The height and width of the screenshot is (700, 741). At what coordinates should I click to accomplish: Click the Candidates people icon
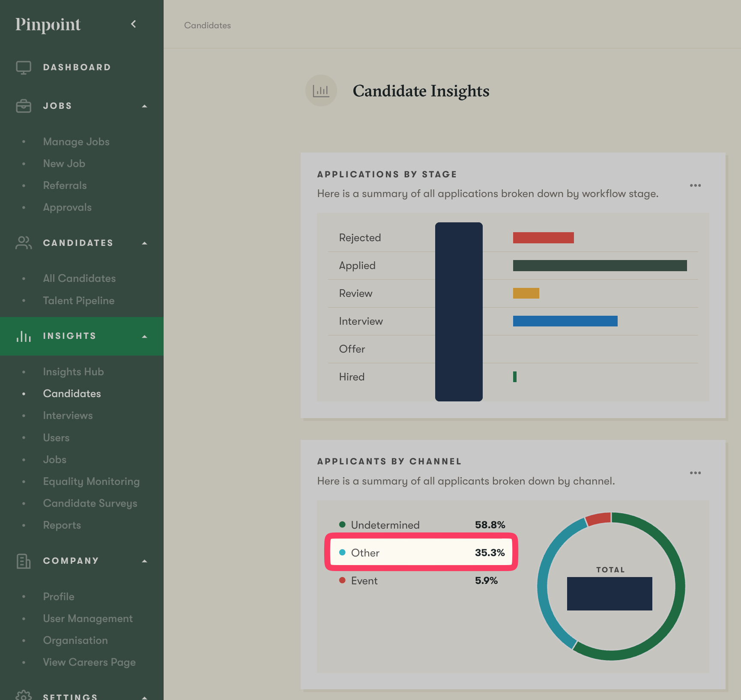point(24,243)
